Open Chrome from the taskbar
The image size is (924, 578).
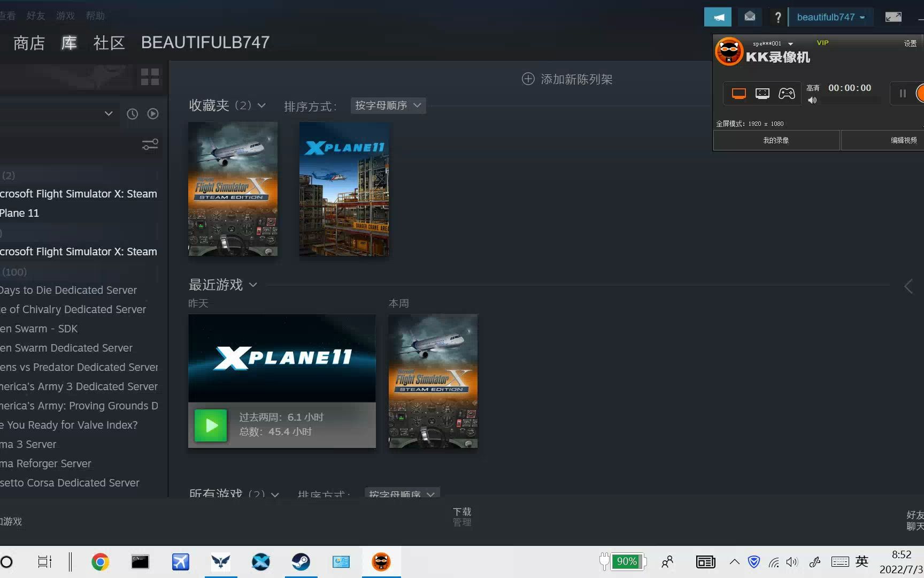100,562
